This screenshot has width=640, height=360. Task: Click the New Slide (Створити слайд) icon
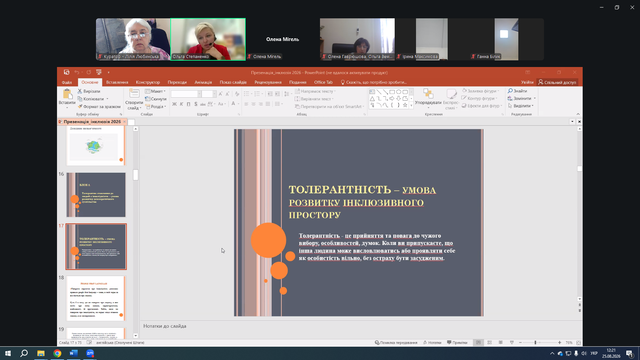click(x=134, y=94)
